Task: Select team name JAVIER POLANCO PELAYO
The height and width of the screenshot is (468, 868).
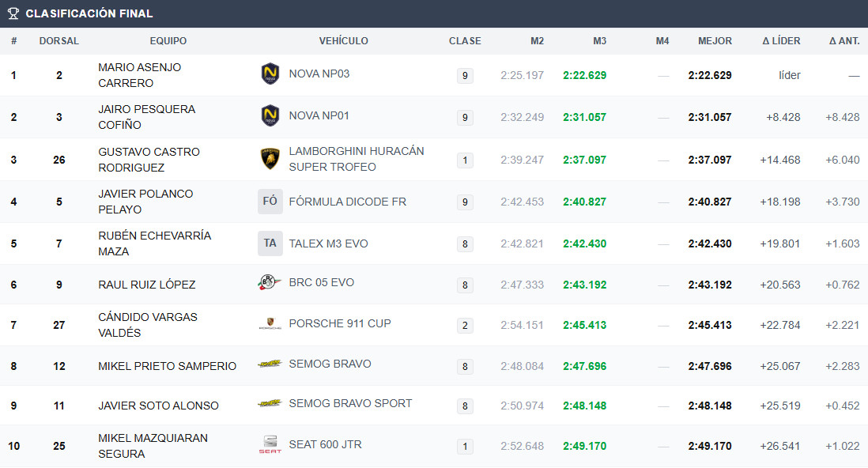Action: pyautogui.click(x=145, y=202)
